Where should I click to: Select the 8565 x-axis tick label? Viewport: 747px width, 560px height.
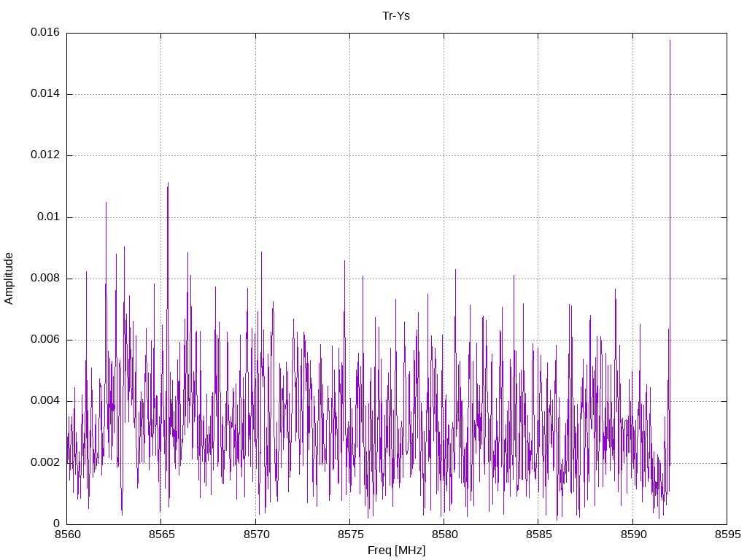(x=160, y=536)
